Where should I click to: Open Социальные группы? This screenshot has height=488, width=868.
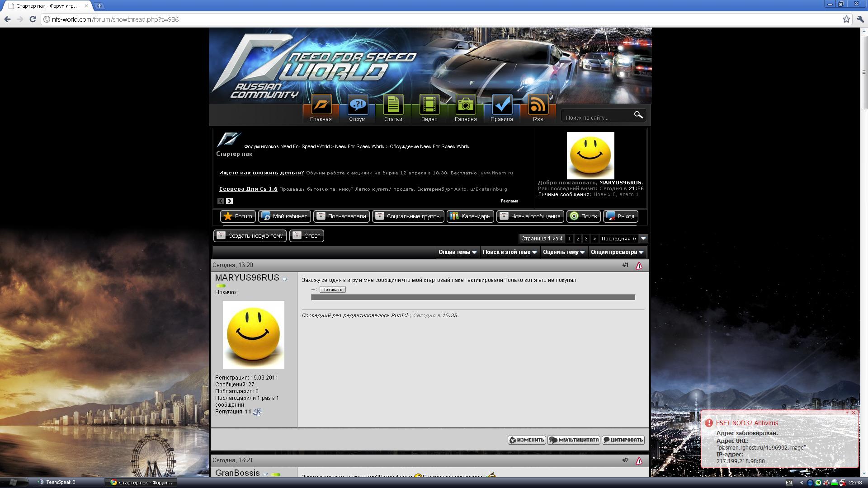tap(408, 216)
